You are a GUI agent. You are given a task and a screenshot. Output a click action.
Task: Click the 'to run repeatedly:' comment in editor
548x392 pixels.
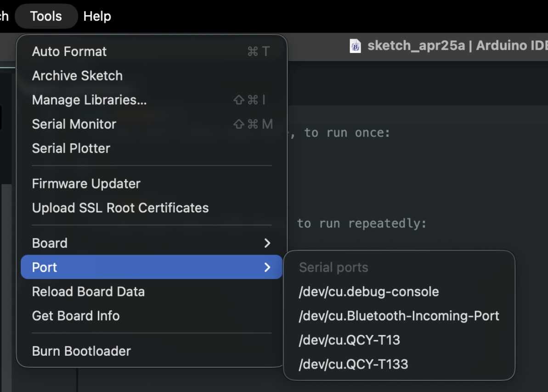[362, 223]
